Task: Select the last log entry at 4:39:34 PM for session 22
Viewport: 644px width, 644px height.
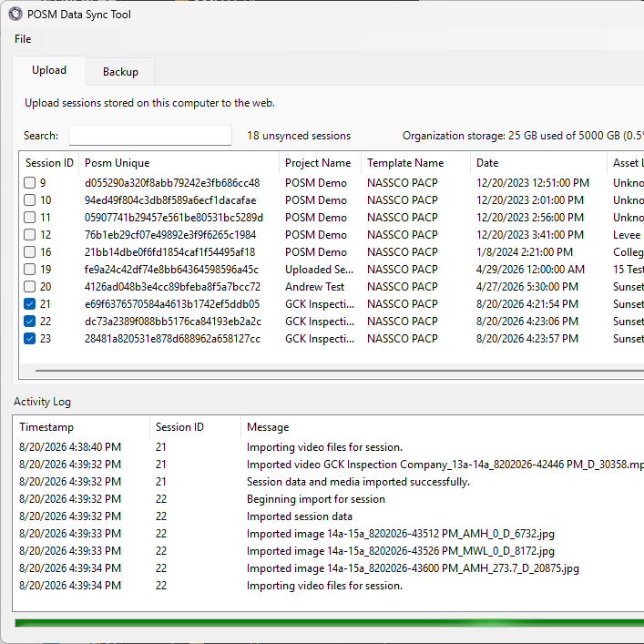Action: point(324,586)
